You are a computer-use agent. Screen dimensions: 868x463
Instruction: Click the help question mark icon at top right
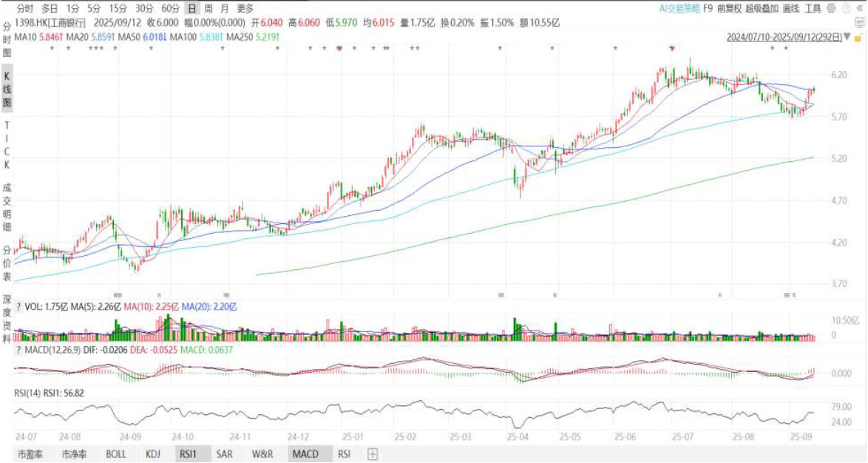point(845,8)
